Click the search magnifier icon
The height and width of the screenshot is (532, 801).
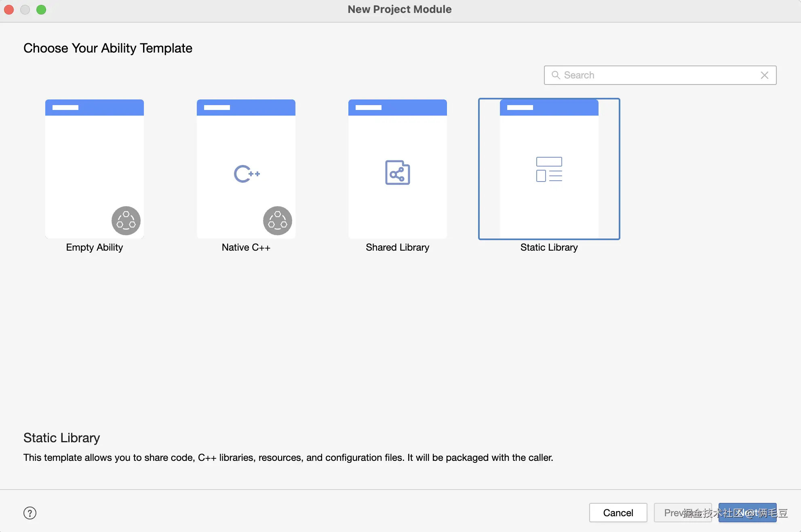pyautogui.click(x=556, y=75)
